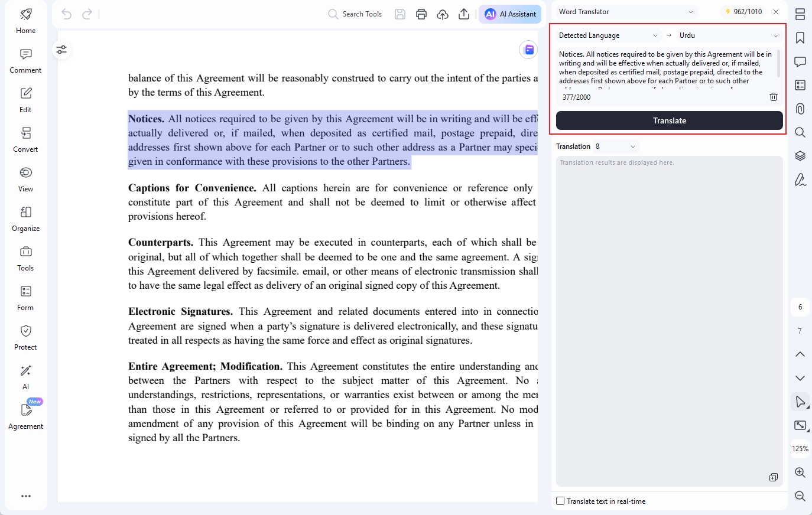
Task: Click the Search Tools field
Action: pos(355,14)
